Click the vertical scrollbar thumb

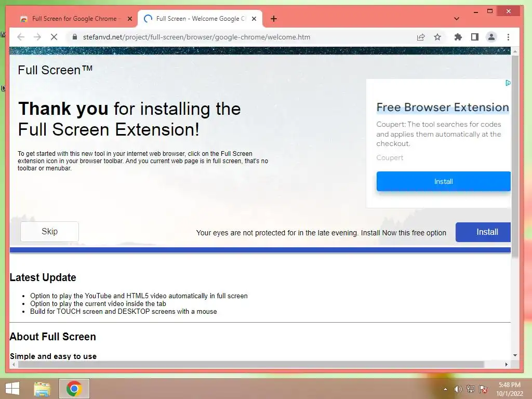515,156
